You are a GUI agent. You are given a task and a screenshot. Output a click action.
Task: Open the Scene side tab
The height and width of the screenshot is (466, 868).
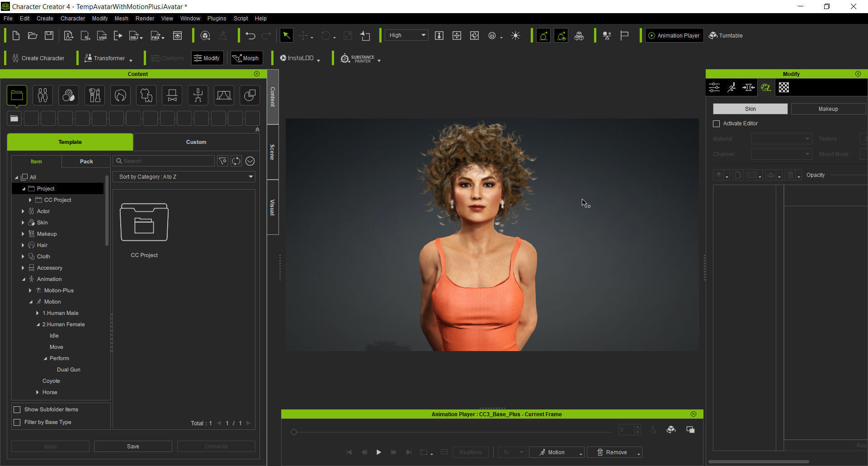[273, 152]
